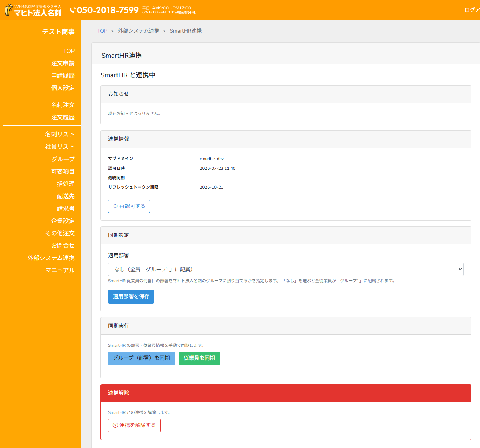The width and height of the screenshot is (480, 448).
Task: Click the cloudbiz-dev subdomain value
Action: (x=212, y=159)
